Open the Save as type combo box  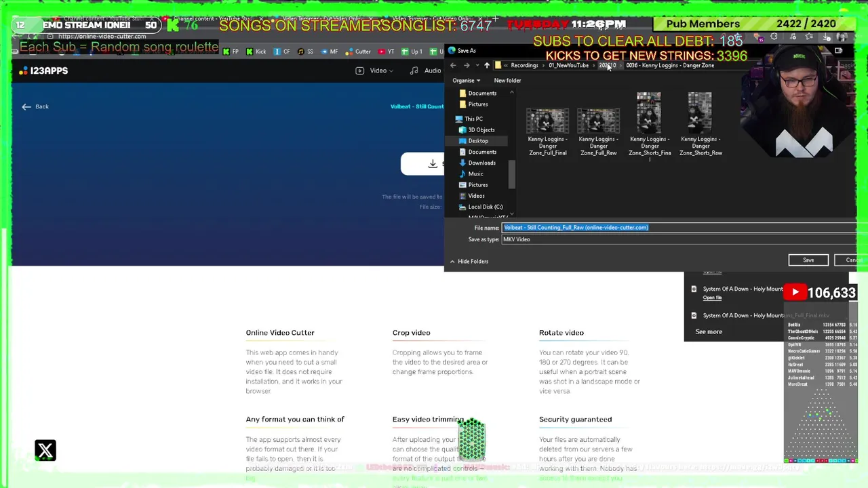(679, 239)
